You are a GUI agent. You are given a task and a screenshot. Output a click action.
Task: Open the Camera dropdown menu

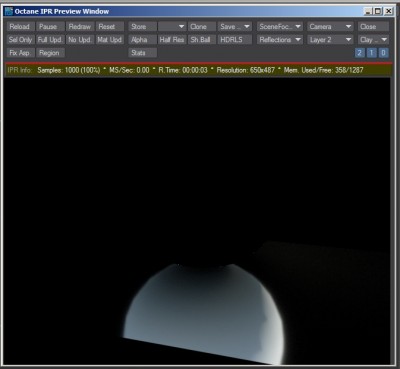pyautogui.click(x=330, y=27)
